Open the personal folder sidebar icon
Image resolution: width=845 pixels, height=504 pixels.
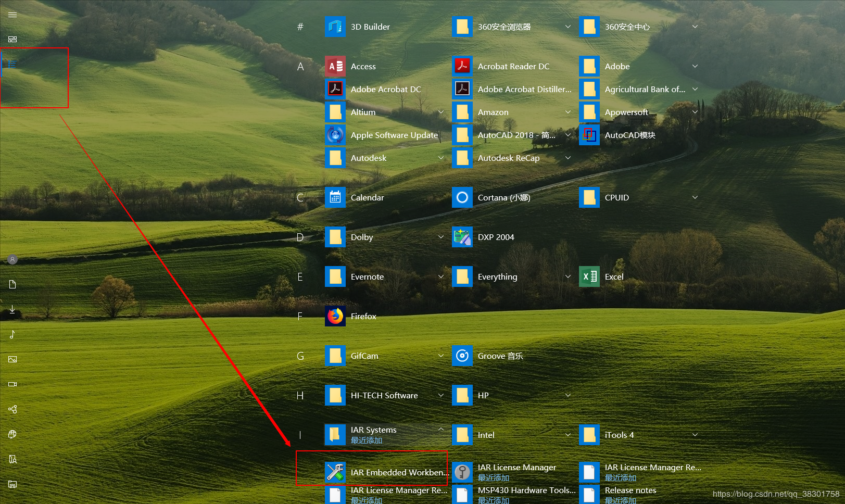pos(12,459)
